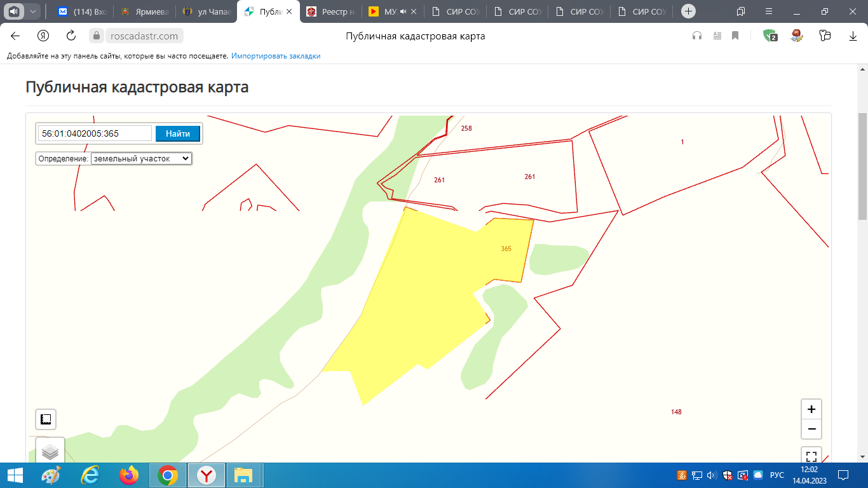Bookmark this page with the bookmark icon
Viewport: 868px width, 488px height.
point(735,36)
